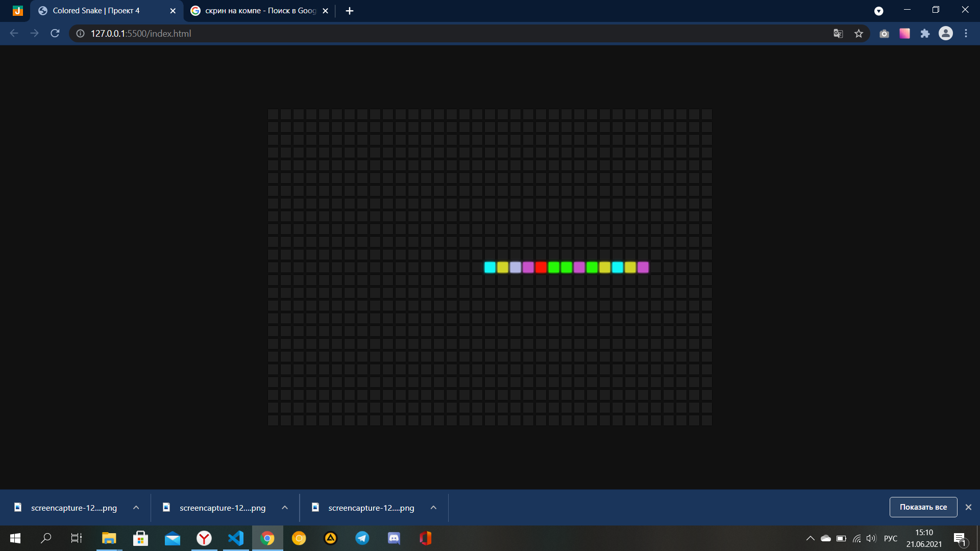Screen dimensions: 980x551
Task: Reload the page with the refresh icon
Action: [x=55, y=33]
